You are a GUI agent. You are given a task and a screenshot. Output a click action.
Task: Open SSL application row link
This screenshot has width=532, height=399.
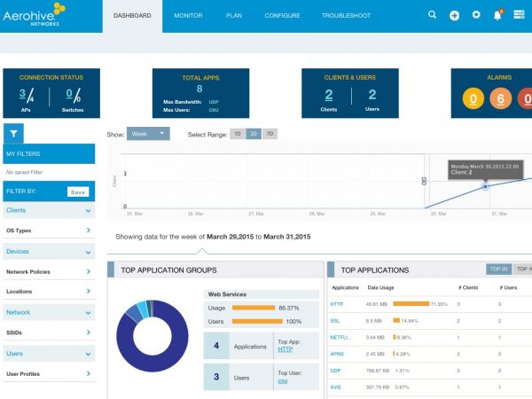(x=335, y=321)
